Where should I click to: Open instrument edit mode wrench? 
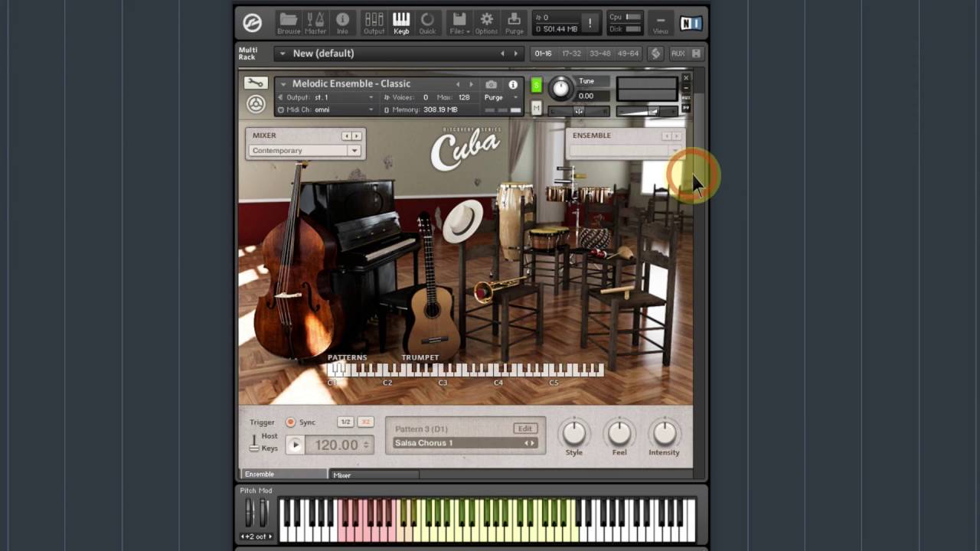tap(255, 83)
